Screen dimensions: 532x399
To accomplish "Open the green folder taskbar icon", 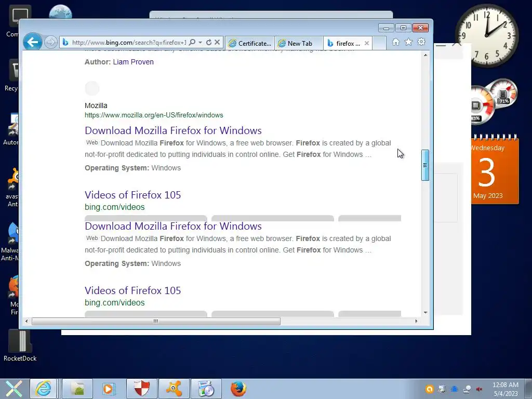I will 78,389.
